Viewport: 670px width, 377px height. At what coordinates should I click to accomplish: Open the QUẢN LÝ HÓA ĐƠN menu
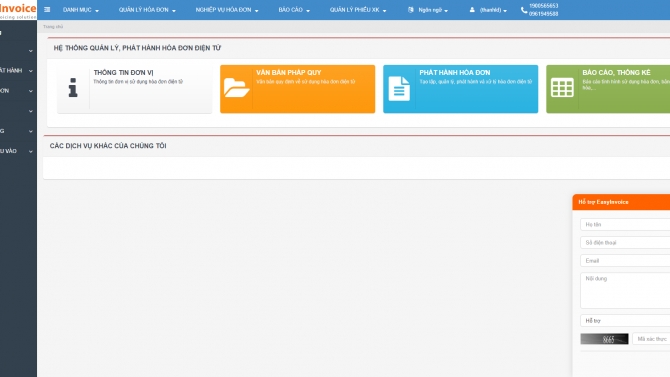coord(147,10)
